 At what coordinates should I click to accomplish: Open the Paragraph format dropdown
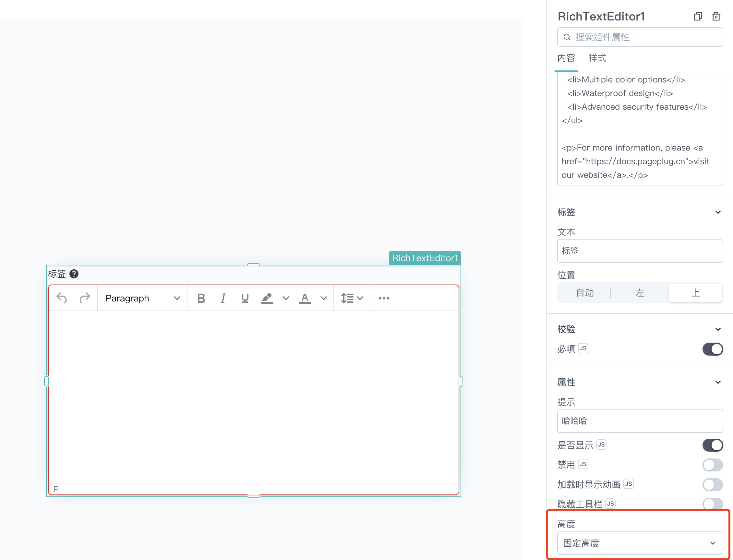(143, 298)
